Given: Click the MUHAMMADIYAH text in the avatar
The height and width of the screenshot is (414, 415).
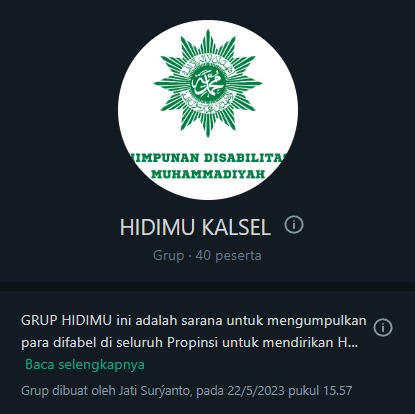Looking at the screenshot, I should pos(208,174).
